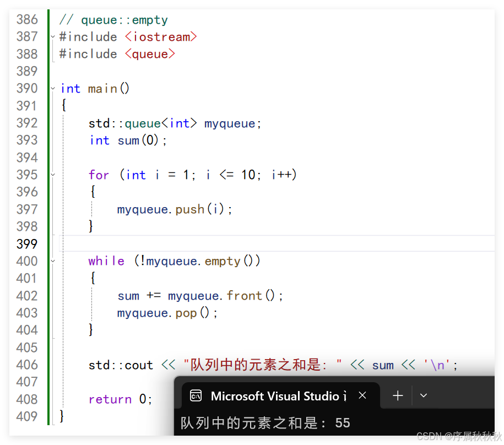
Task: Click the console icon on the terminal tab
Action: [x=196, y=395]
